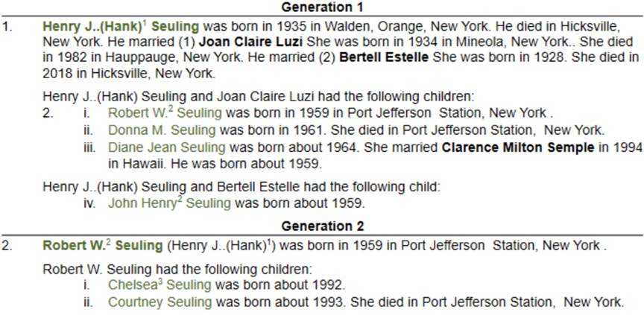Open the Donna M. Seuling link
The image size is (644, 315).
(162, 130)
